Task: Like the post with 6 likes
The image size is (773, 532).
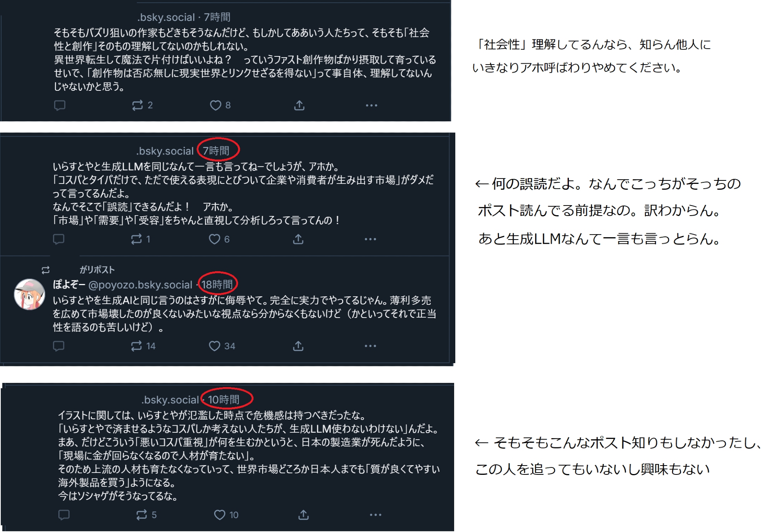Action: click(215, 239)
